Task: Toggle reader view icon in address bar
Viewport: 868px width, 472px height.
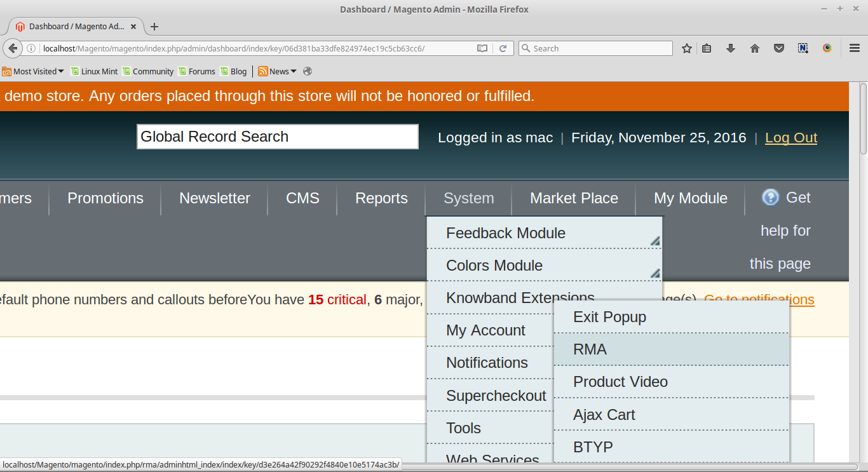Action: pyautogui.click(x=482, y=48)
